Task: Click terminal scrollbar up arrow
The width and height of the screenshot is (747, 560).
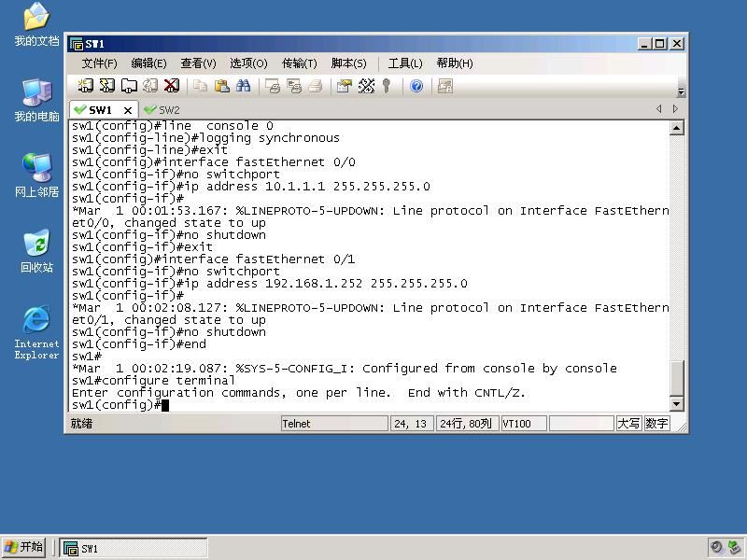Action: (676, 128)
